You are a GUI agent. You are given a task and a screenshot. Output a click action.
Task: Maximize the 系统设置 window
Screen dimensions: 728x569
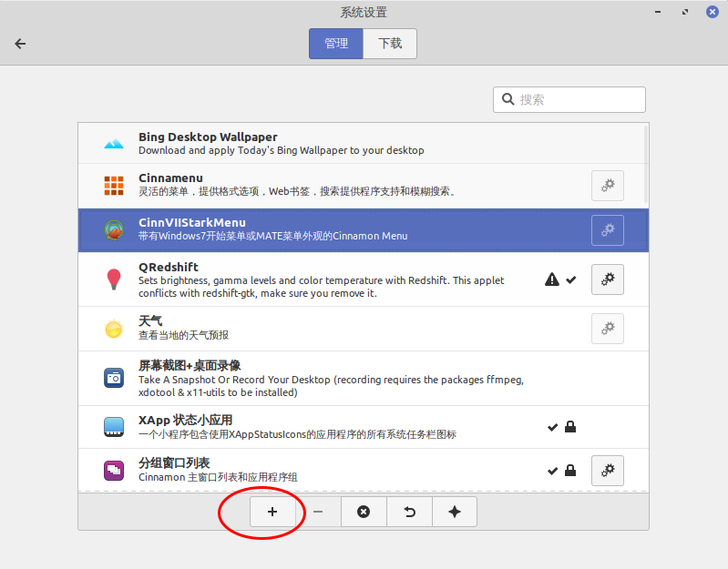[685, 12]
